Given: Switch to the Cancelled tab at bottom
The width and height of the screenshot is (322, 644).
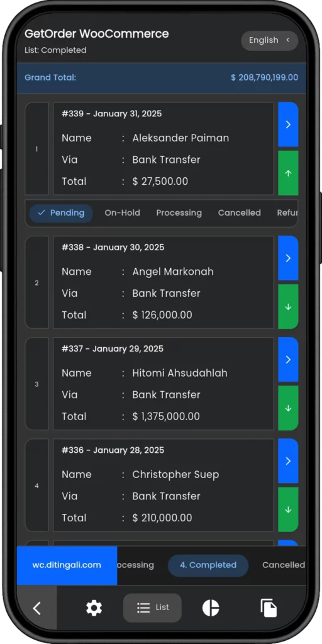Looking at the screenshot, I should click(284, 565).
